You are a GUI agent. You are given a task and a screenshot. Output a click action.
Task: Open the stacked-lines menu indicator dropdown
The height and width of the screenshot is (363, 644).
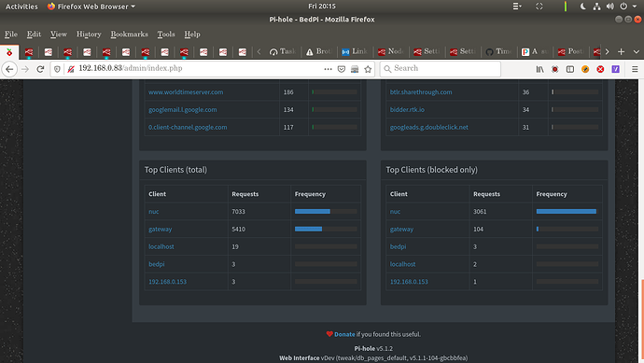(x=517, y=7)
